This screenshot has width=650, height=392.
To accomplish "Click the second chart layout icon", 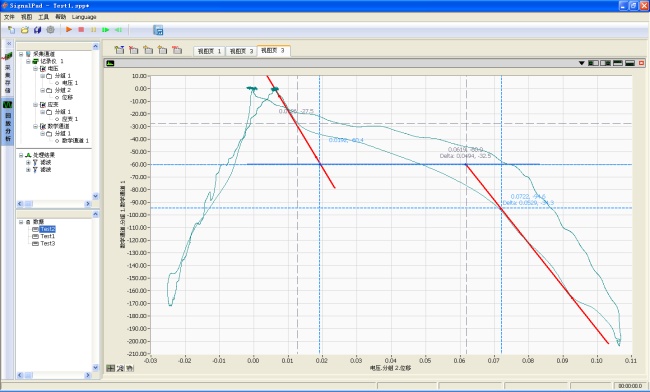I will point(606,63).
